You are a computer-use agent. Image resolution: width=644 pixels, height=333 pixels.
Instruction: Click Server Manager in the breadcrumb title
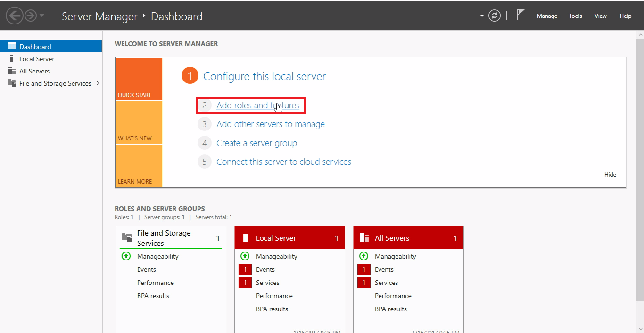pos(100,16)
